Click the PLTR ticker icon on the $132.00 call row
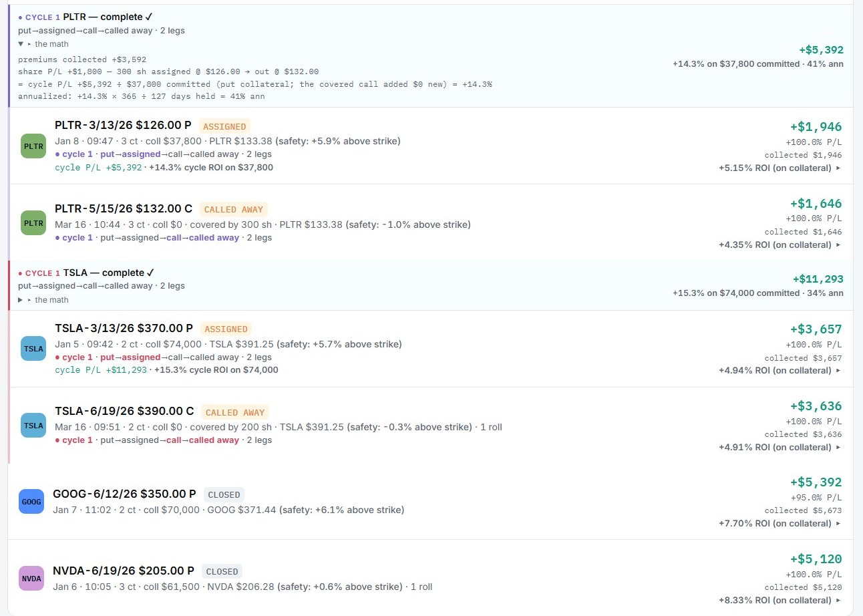Viewport: 863px width, 616px height. (x=33, y=222)
